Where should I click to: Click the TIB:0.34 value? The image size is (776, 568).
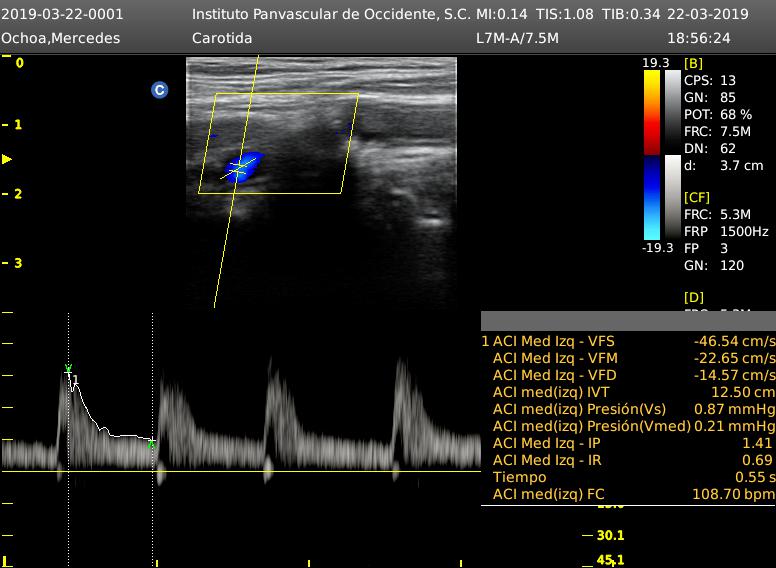[631, 14]
